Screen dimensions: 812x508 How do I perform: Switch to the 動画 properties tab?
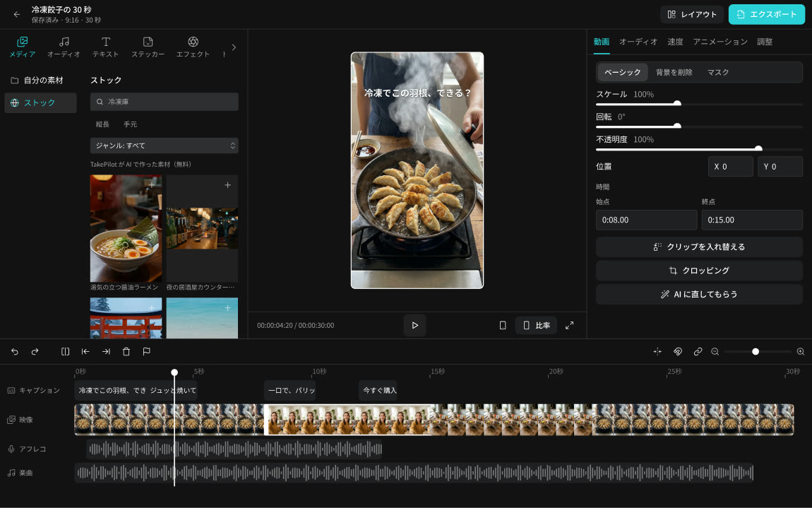coord(601,42)
